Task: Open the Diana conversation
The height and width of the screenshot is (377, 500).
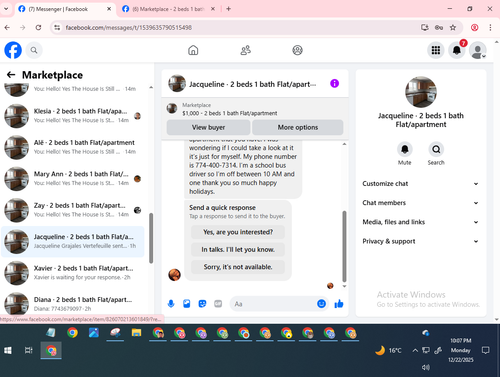Action: 73,303
